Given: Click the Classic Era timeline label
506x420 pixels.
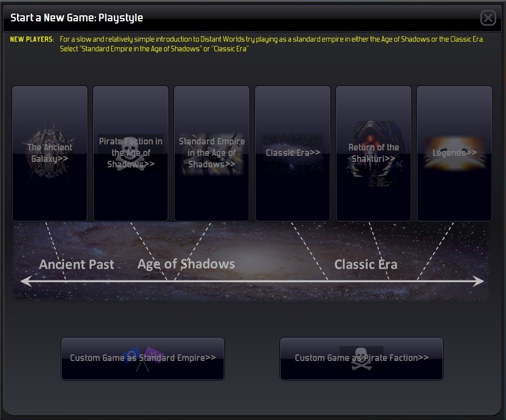Looking at the screenshot, I should point(366,265).
